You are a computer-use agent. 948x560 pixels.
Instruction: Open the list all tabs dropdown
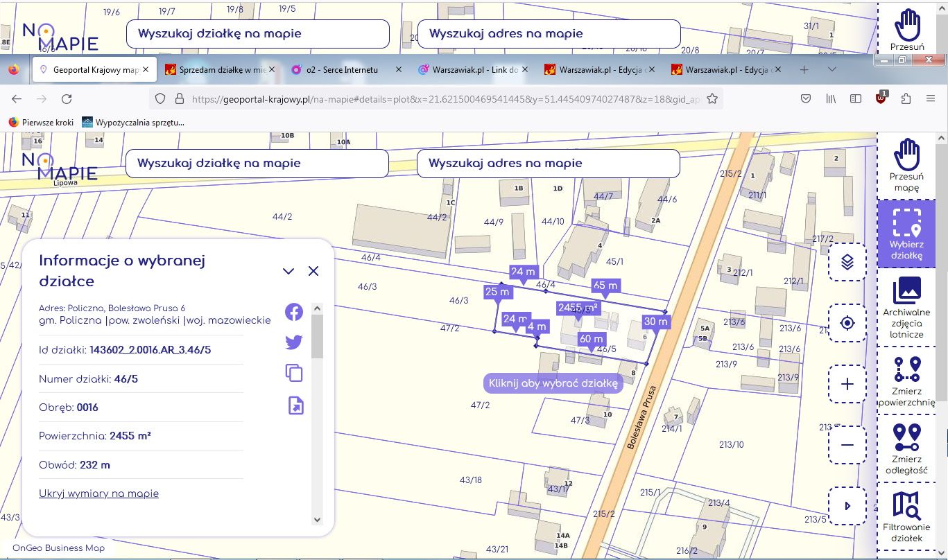832,70
